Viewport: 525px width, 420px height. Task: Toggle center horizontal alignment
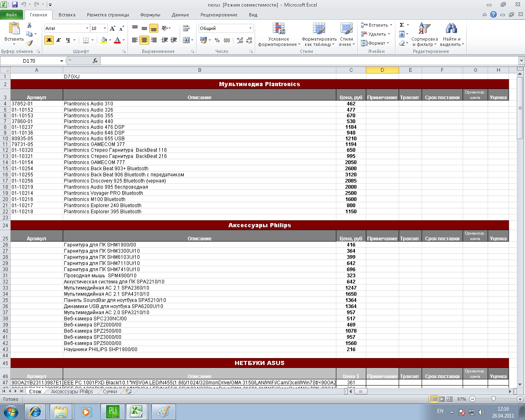pos(144,40)
